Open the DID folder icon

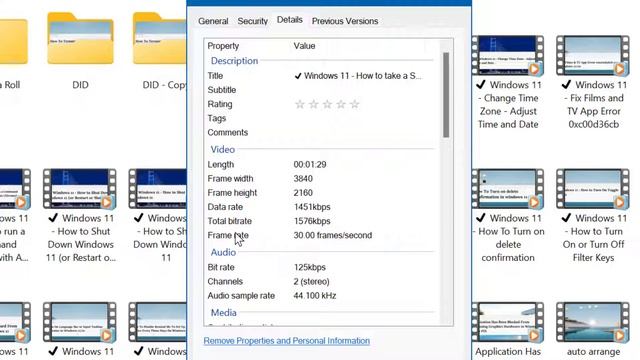click(x=80, y=38)
